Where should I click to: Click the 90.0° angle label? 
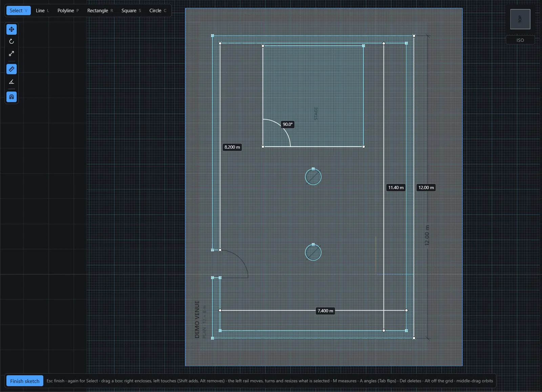point(288,124)
